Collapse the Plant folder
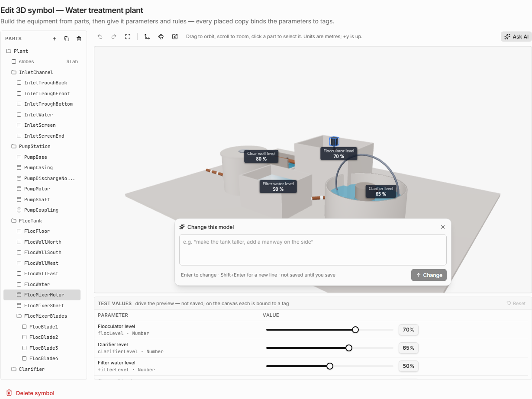This screenshot has height=399, width=532. (9, 51)
